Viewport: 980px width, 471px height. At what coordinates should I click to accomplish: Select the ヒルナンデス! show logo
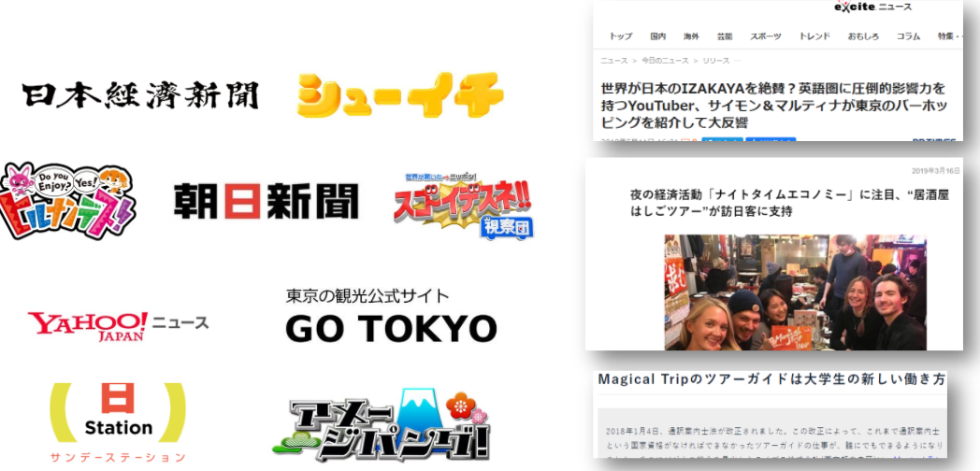coord(67,201)
